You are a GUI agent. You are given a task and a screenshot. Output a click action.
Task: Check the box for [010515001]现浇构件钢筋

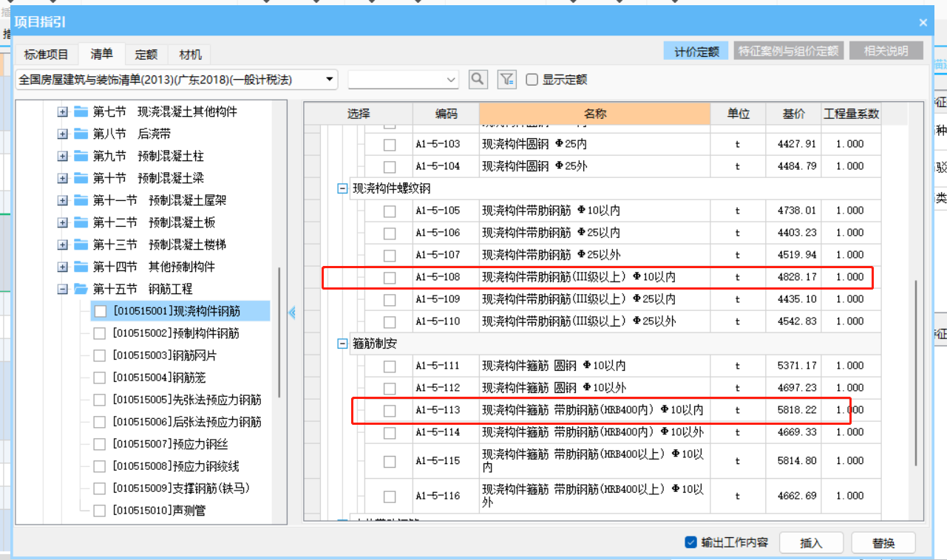pos(100,312)
